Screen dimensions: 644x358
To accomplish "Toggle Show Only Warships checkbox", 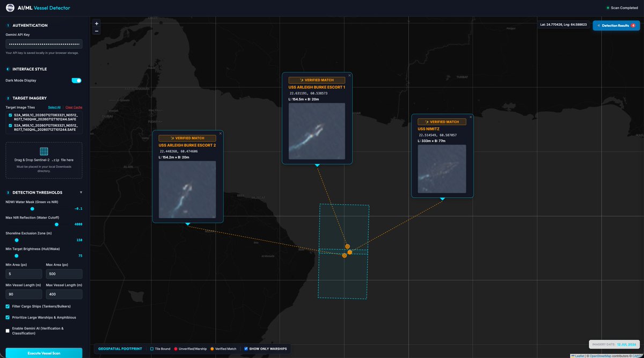I will click(x=246, y=349).
